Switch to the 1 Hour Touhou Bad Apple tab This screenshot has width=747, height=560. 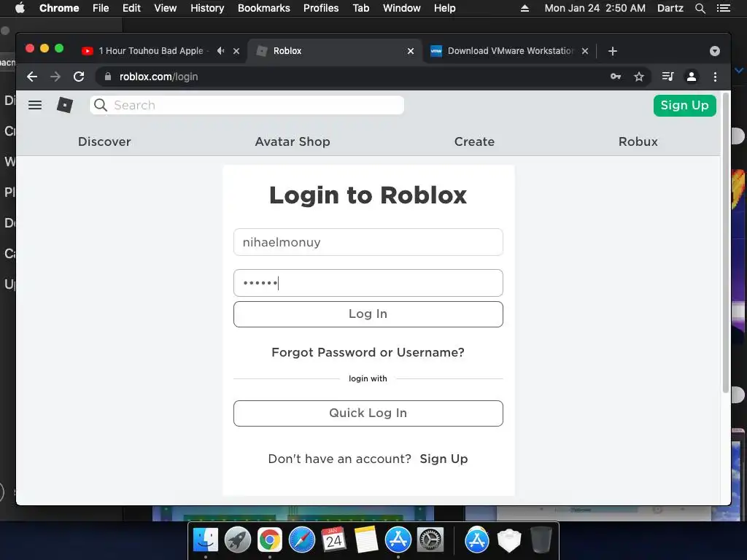(150, 51)
